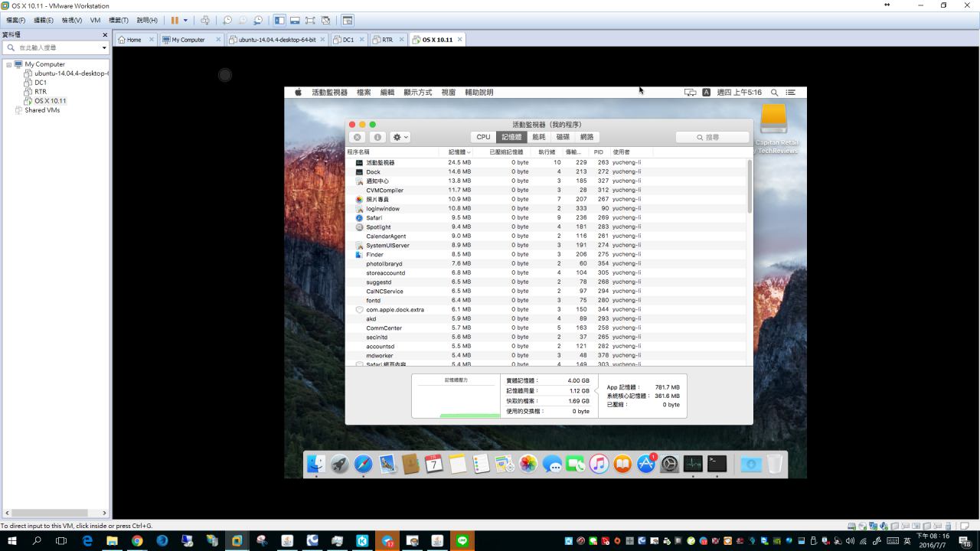The width and height of the screenshot is (980, 551).
Task: Open App Store icon in the Dock
Action: click(646, 464)
